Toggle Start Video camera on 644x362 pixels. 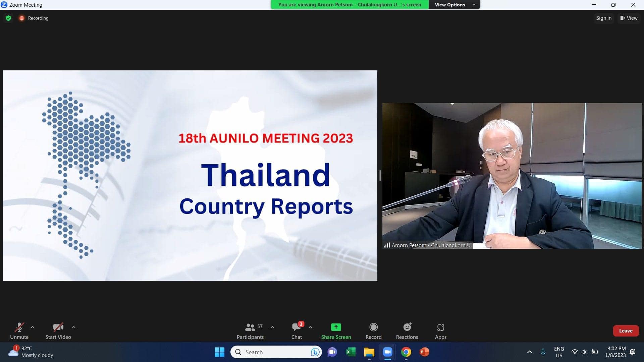click(x=58, y=327)
